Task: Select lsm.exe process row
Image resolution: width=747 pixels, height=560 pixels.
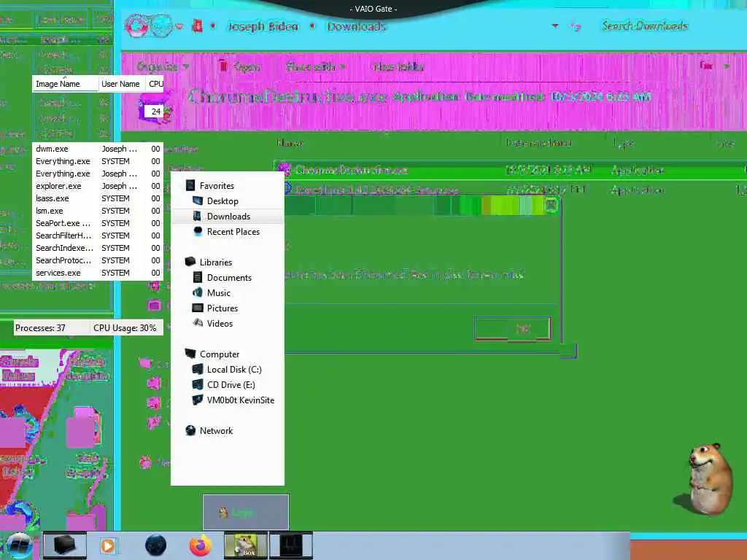Action: tap(98, 211)
